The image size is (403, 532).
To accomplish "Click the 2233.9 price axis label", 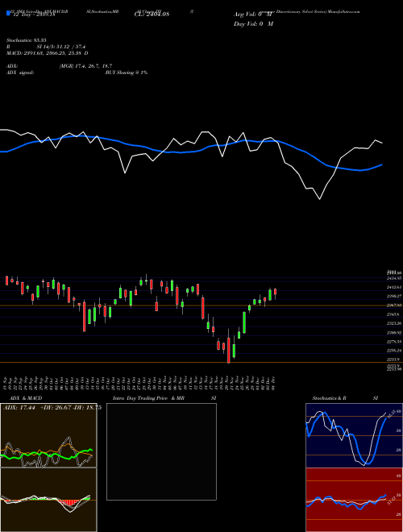I will tap(394, 360).
